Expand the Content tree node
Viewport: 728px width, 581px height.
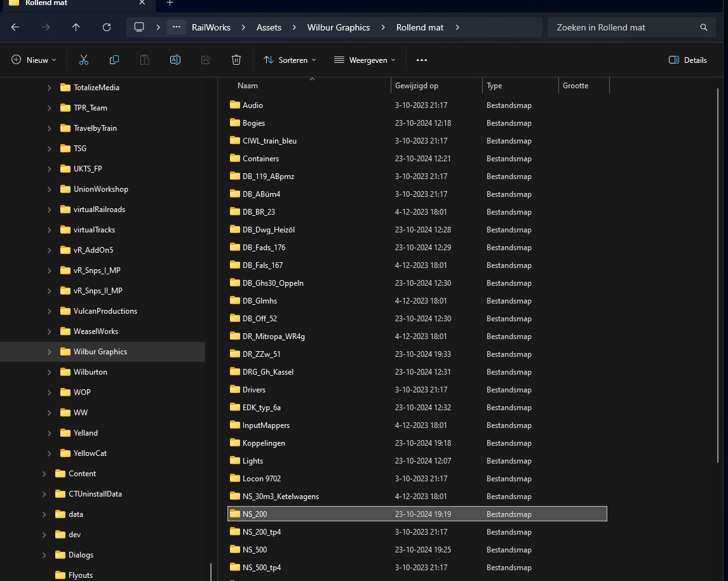coord(44,474)
